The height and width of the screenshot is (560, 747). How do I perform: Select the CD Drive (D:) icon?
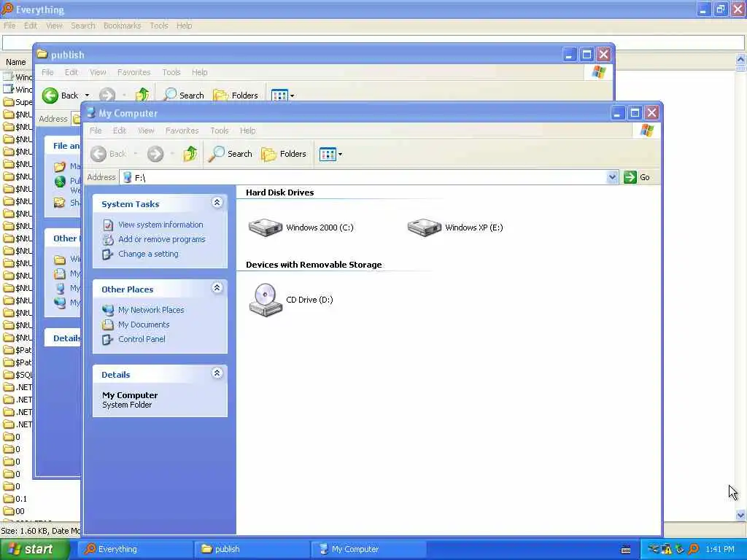(x=266, y=300)
